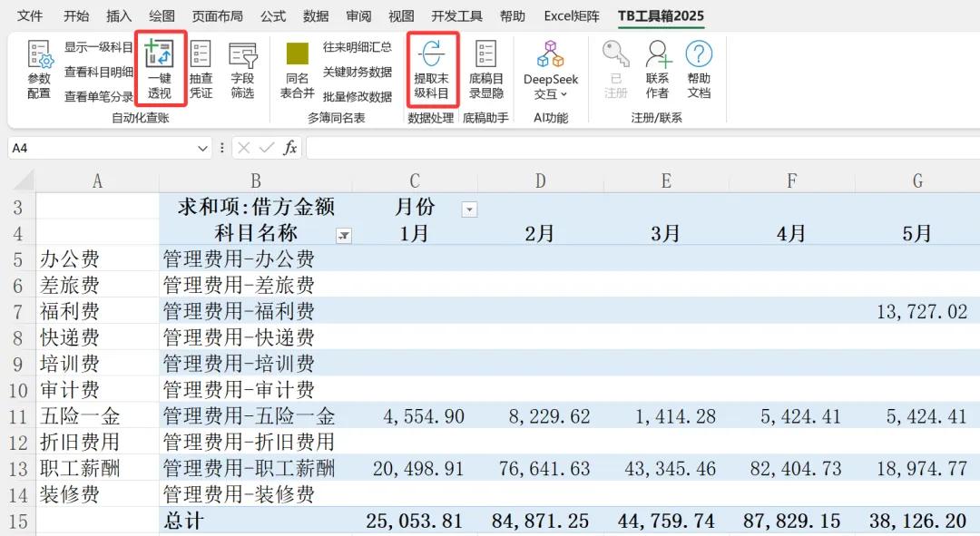Viewport: 980px width, 536px height.
Task: Open the 科目名称 filter dropdown
Action: [x=344, y=235]
